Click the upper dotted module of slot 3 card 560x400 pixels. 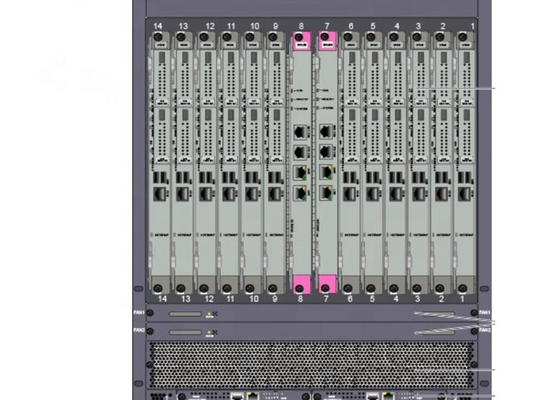[x=420, y=77]
